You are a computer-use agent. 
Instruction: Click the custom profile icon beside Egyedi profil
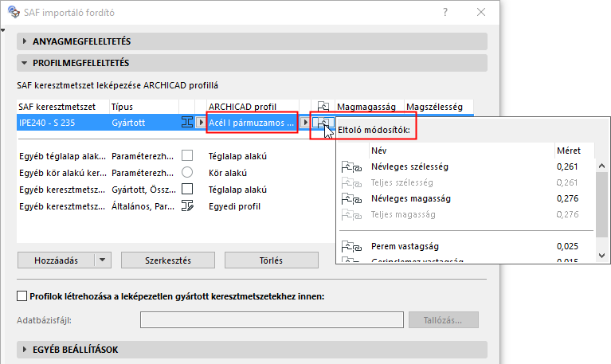[x=188, y=206]
